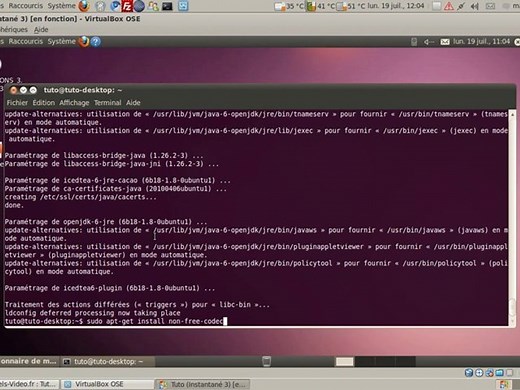
Task: Open terminal Affichage menu
Action: (74, 103)
